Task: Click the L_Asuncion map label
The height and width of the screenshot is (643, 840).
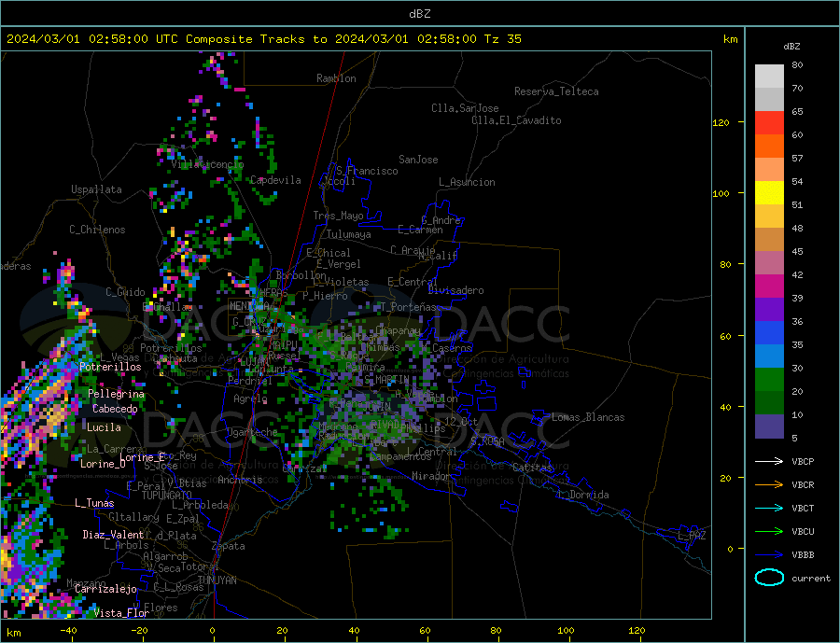Action: 467,182
